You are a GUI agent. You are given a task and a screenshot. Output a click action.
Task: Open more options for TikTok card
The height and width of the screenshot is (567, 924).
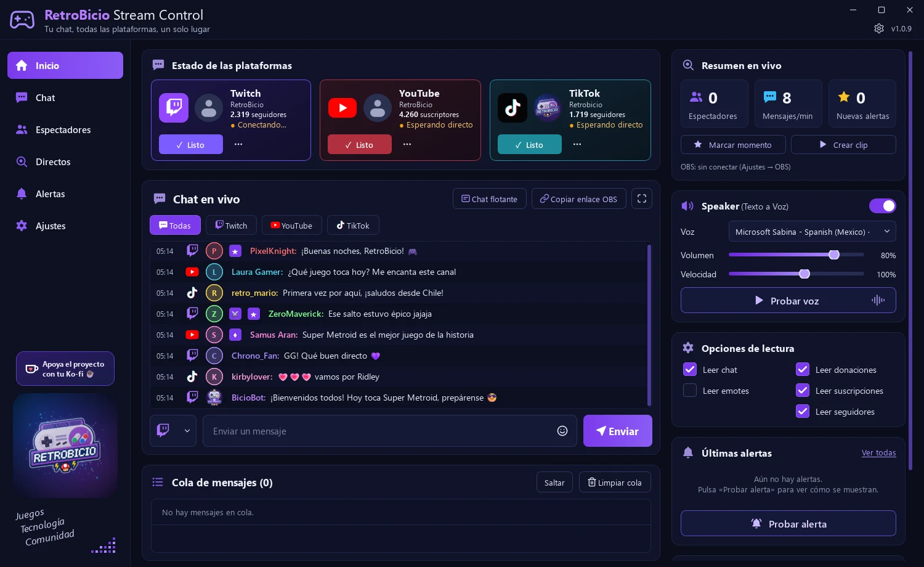(577, 144)
